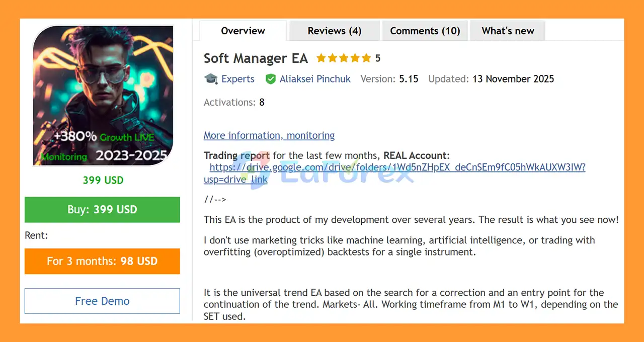Viewport: 644px width, 342px height.
Task: Open author Aliaksei Pinchuk profile link
Action: 315,79
